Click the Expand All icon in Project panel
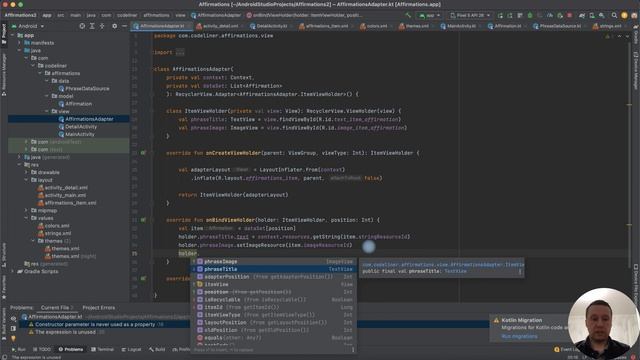 click(x=92, y=26)
